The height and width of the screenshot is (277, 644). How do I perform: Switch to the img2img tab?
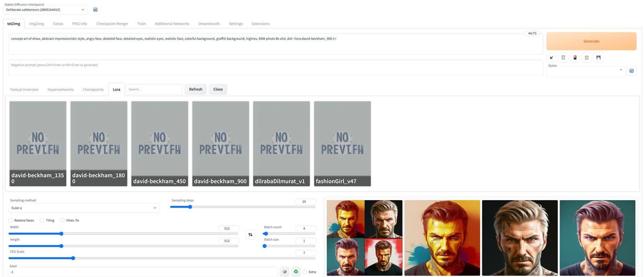point(37,24)
